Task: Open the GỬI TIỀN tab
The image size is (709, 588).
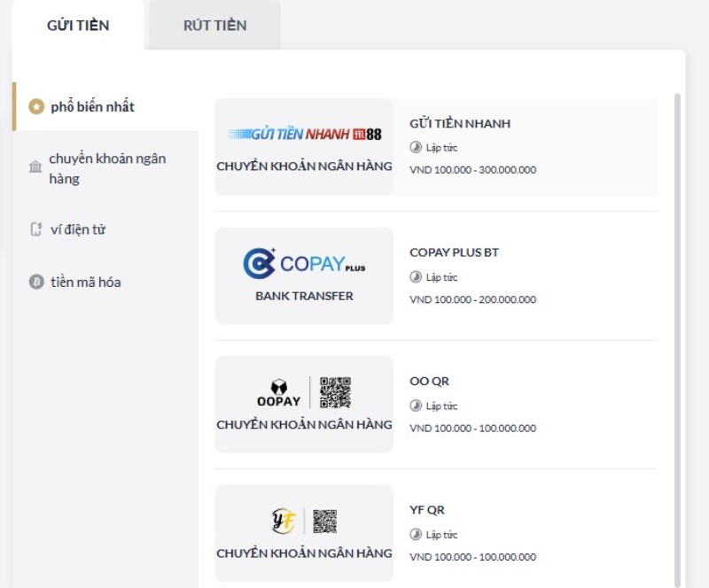Action: point(77,26)
